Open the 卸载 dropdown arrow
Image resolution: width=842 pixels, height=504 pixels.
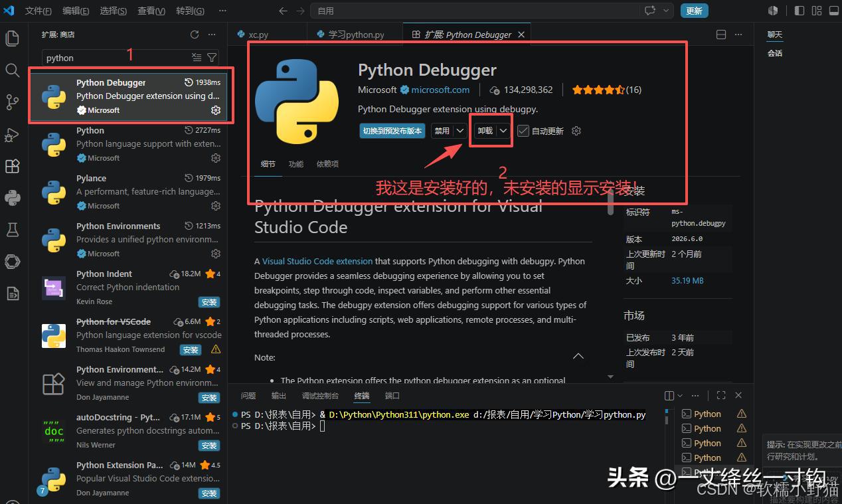click(504, 131)
